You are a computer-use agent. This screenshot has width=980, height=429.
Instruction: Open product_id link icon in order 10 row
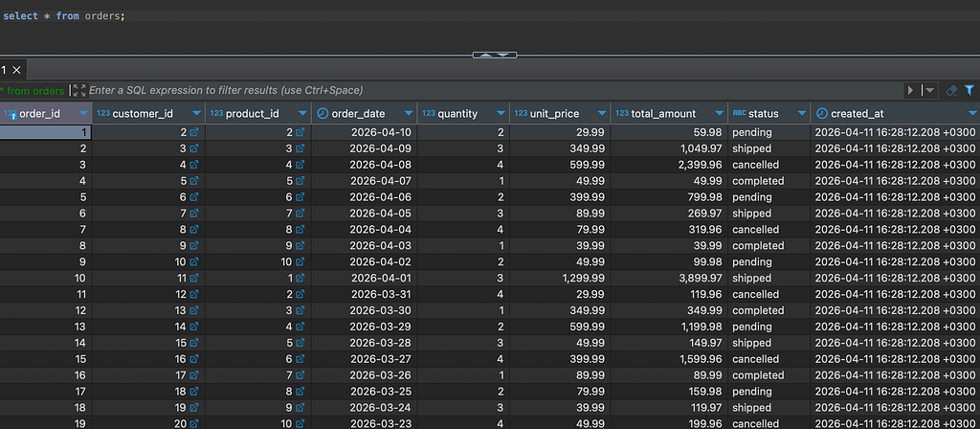(300, 279)
